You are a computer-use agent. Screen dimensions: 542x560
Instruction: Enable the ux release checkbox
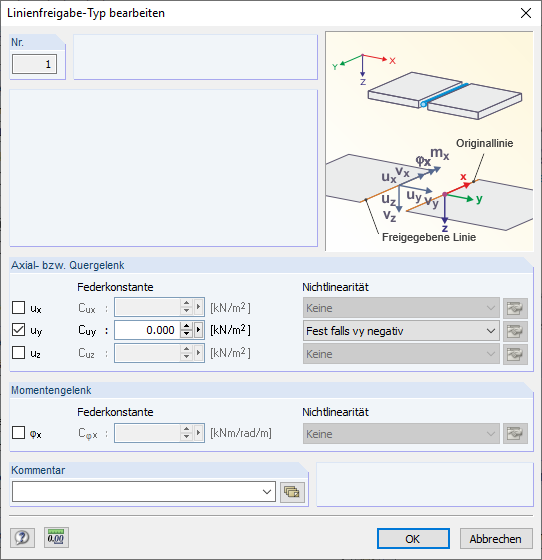point(18,307)
